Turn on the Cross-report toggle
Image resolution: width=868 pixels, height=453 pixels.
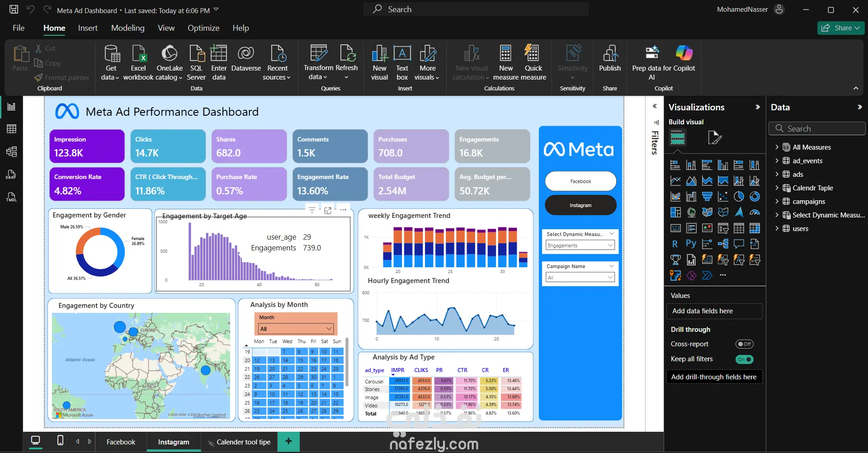pyautogui.click(x=744, y=344)
